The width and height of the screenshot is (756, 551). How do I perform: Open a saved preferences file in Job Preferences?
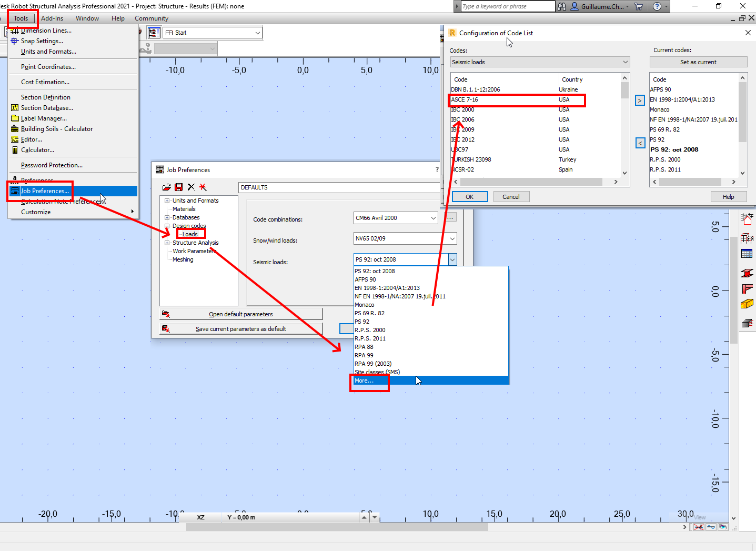(x=166, y=187)
